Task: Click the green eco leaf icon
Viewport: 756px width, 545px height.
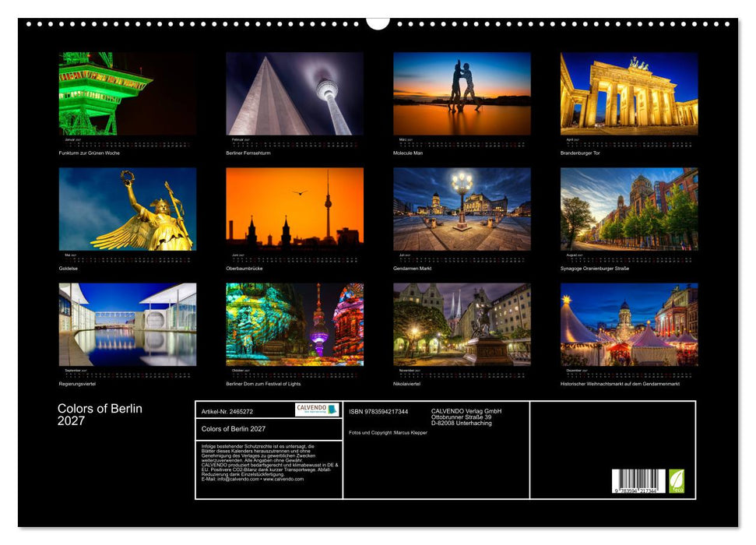Action: coord(677,481)
